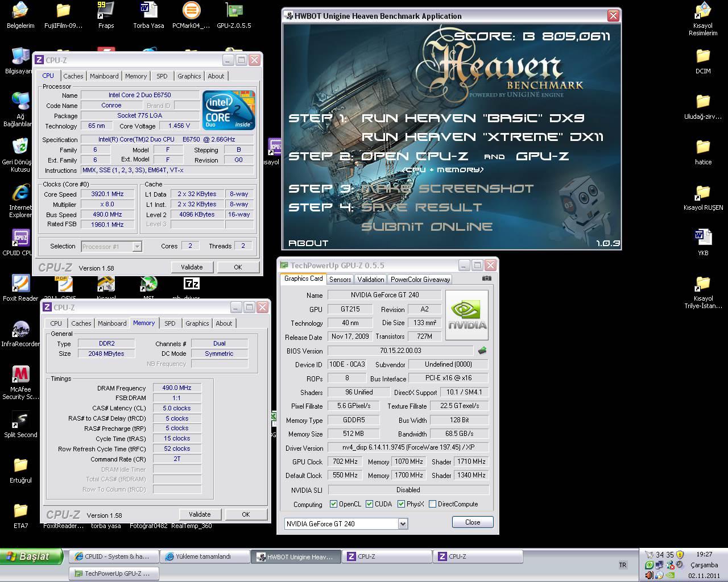728x582 pixels.
Task: Open DCIM folder on desktop
Action: click(x=703, y=61)
